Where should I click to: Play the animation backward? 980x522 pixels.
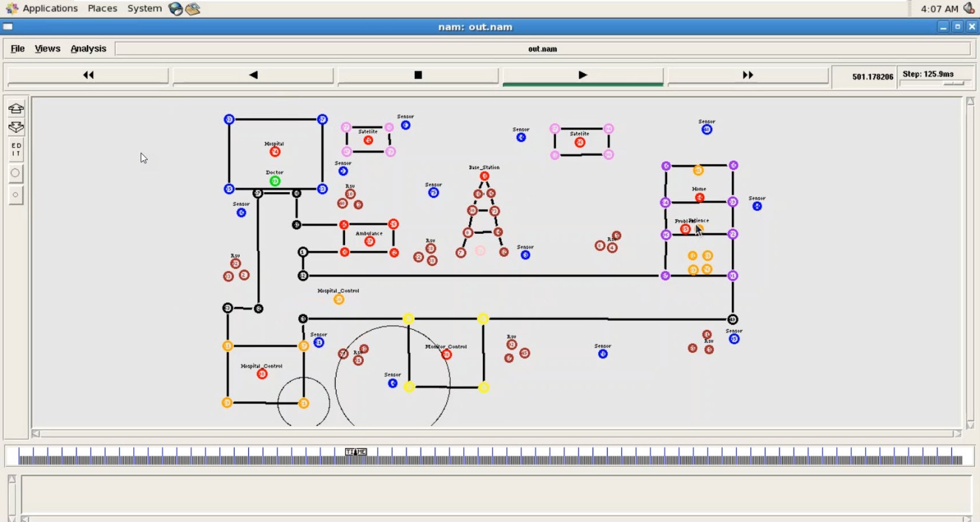coord(253,75)
